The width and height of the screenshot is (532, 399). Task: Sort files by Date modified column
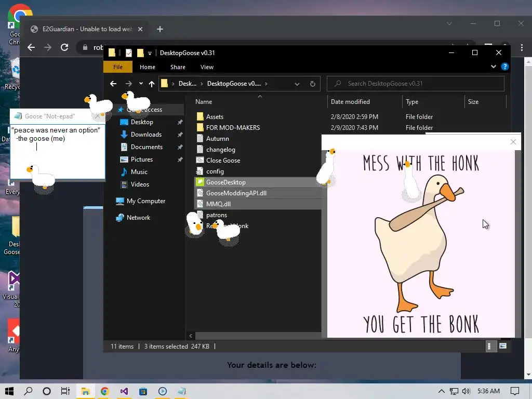pyautogui.click(x=350, y=102)
